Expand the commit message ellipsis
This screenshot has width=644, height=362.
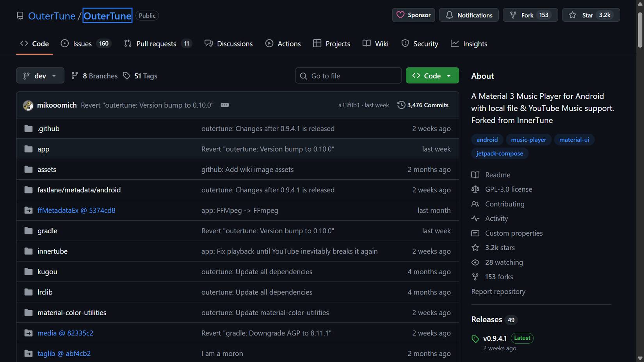224,105
